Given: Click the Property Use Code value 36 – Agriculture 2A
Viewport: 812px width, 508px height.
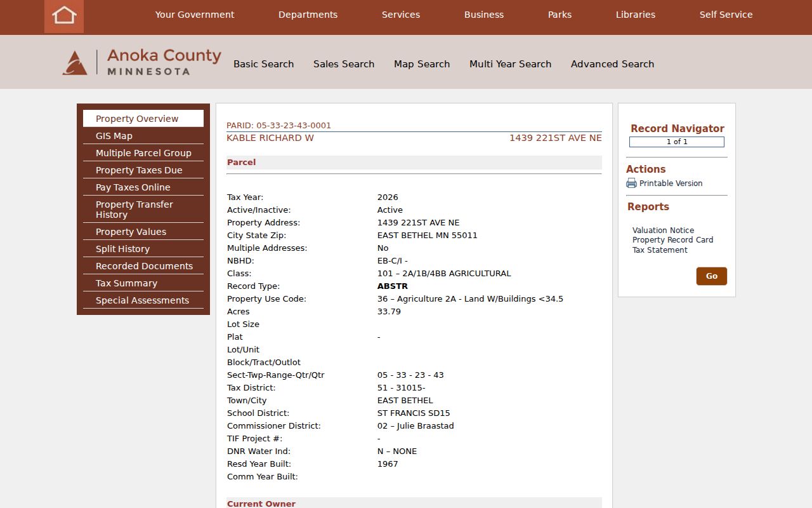Looking at the screenshot, I should pyautogui.click(x=470, y=299).
